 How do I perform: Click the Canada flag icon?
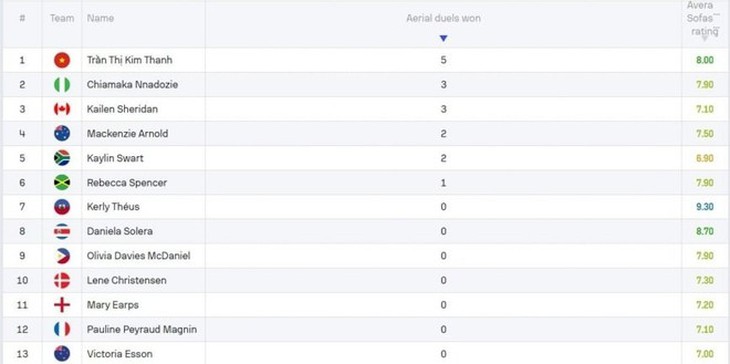click(62, 109)
